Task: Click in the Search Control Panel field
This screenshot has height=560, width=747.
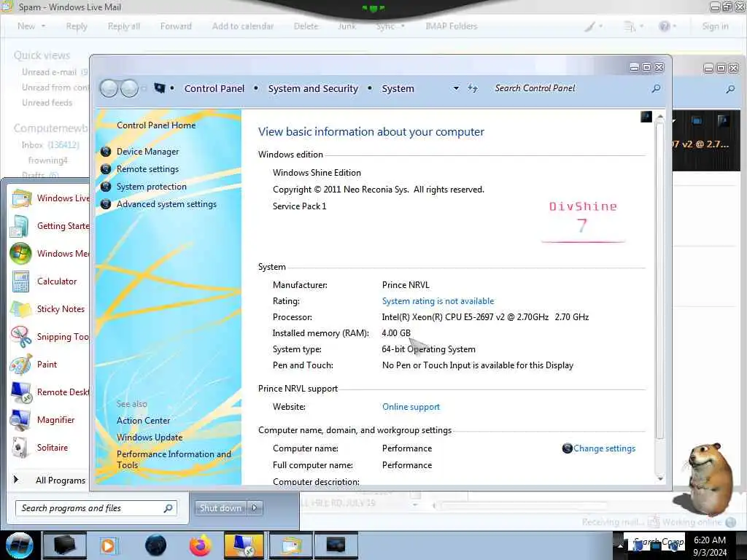Action: (570, 88)
